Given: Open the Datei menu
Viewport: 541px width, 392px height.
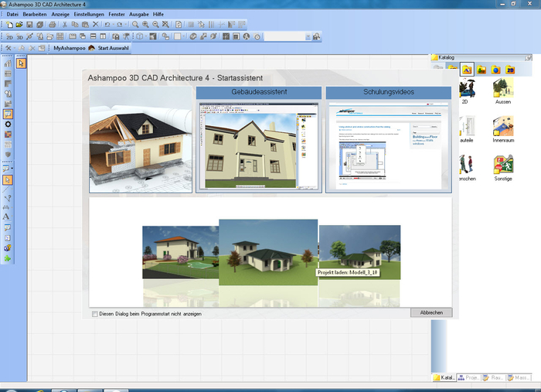Looking at the screenshot, I should click(12, 14).
